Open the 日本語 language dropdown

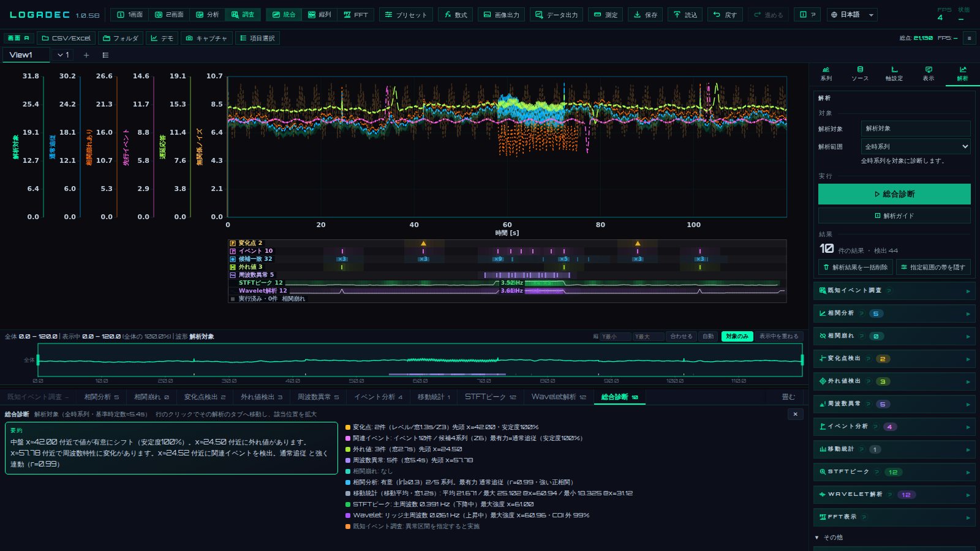852,15
